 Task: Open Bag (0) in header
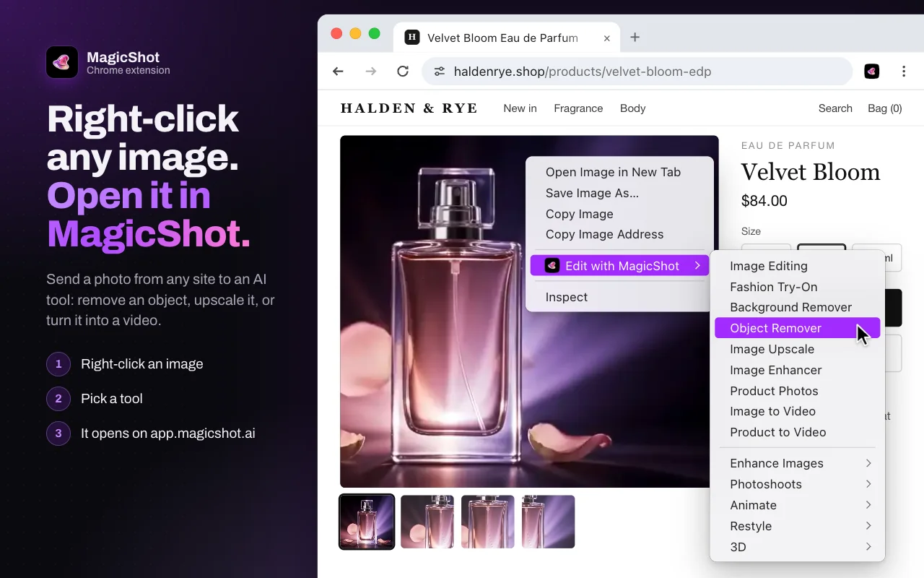[x=885, y=108]
